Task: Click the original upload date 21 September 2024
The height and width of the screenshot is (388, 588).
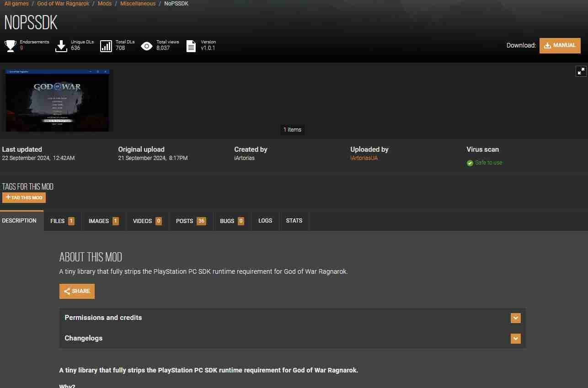Action: (153, 158)
